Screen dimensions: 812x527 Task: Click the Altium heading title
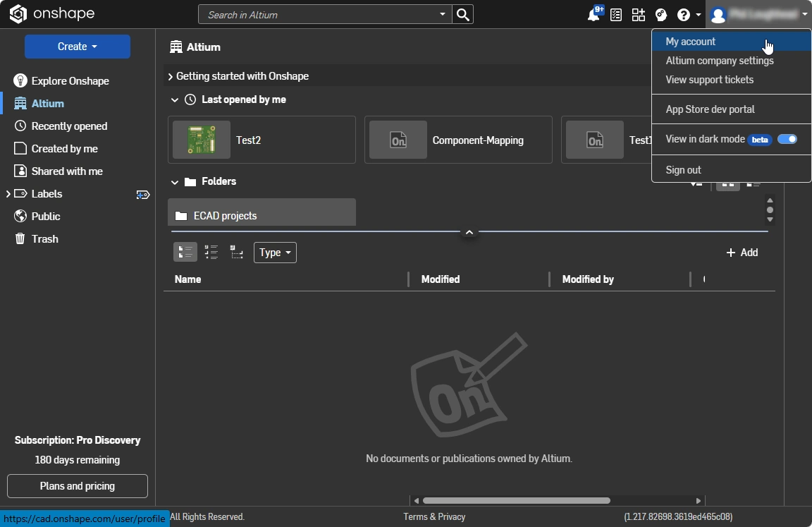coord(204,47)
